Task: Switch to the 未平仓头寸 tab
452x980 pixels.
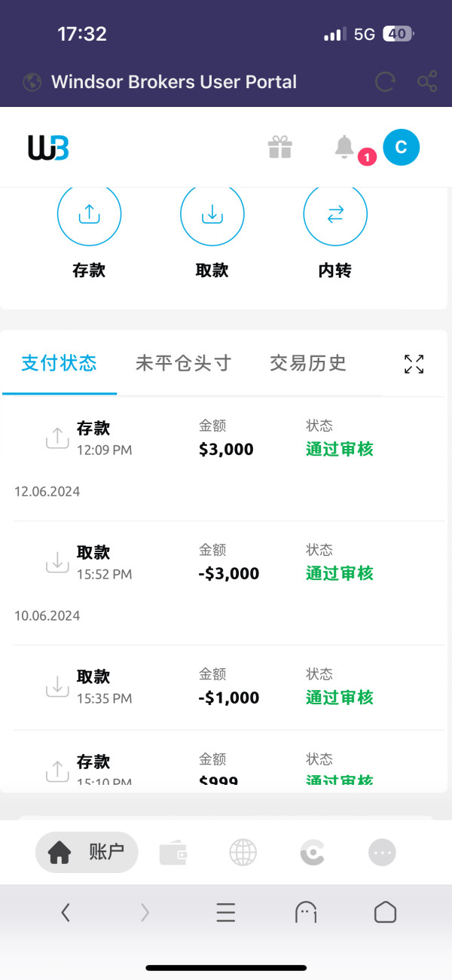Action: 183,363
